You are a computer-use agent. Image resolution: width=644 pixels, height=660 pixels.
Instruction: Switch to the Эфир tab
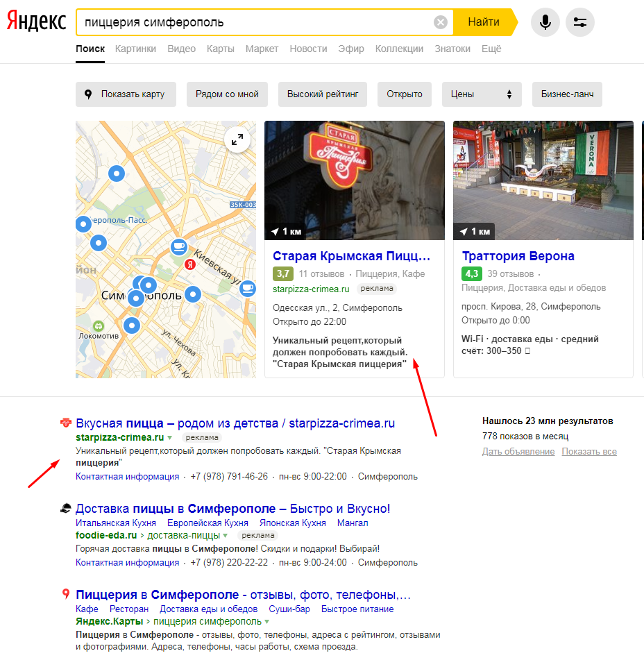(x=351, y=49)
